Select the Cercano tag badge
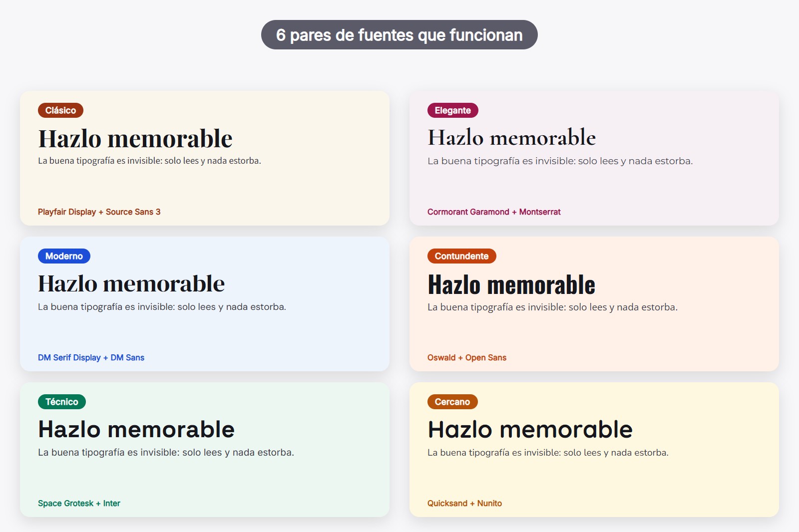Viewport: 799px width, 532px height. [x=452, y=402]
